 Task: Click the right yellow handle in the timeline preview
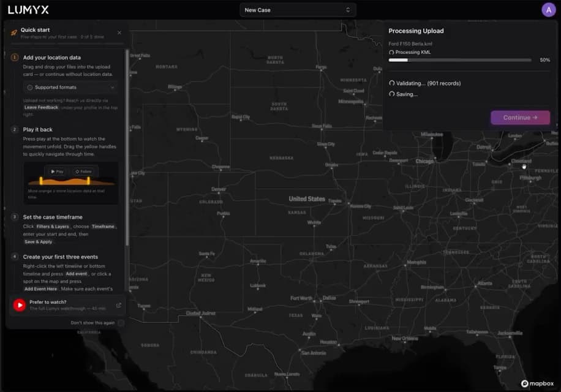(88, 181)
